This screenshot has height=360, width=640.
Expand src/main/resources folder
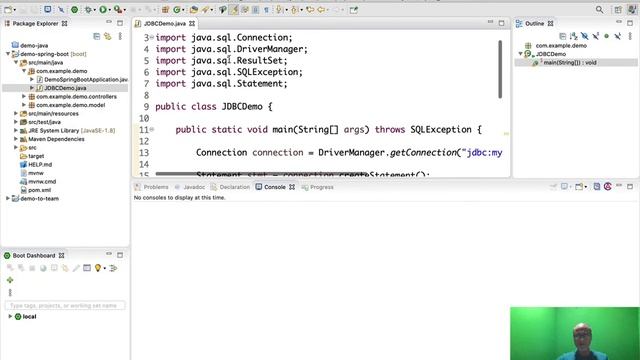16,113
